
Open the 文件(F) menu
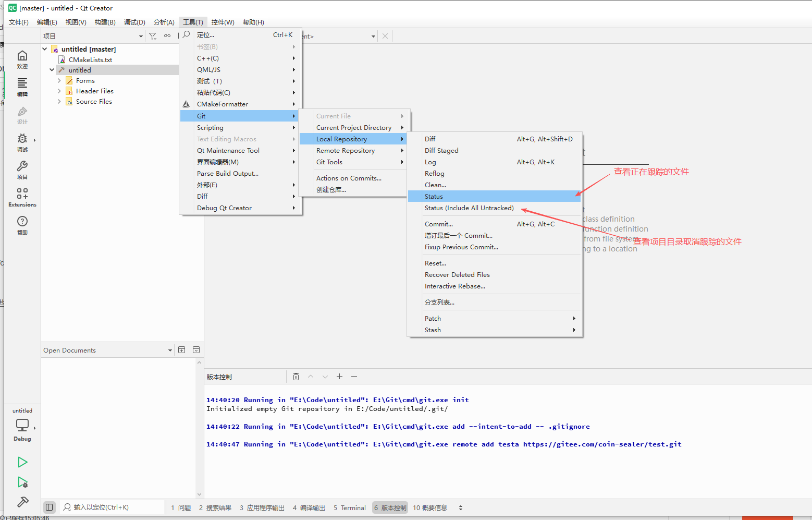[x=19, y=22]
